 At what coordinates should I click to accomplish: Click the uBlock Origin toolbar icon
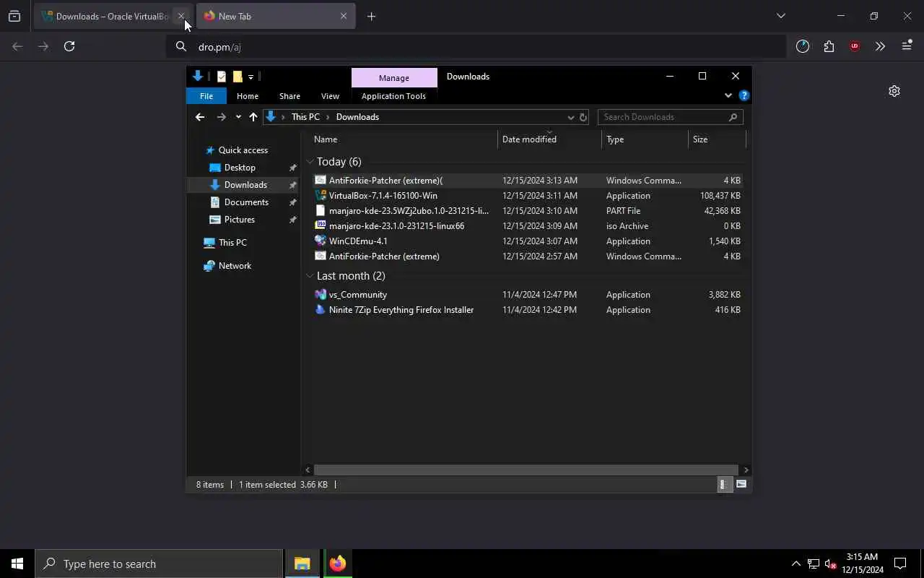point(855,46)
